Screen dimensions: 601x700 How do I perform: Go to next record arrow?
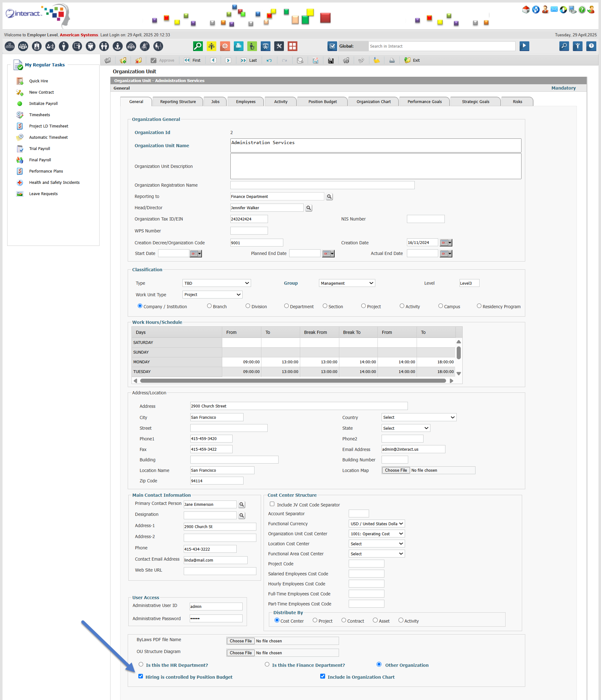[228, 60]
